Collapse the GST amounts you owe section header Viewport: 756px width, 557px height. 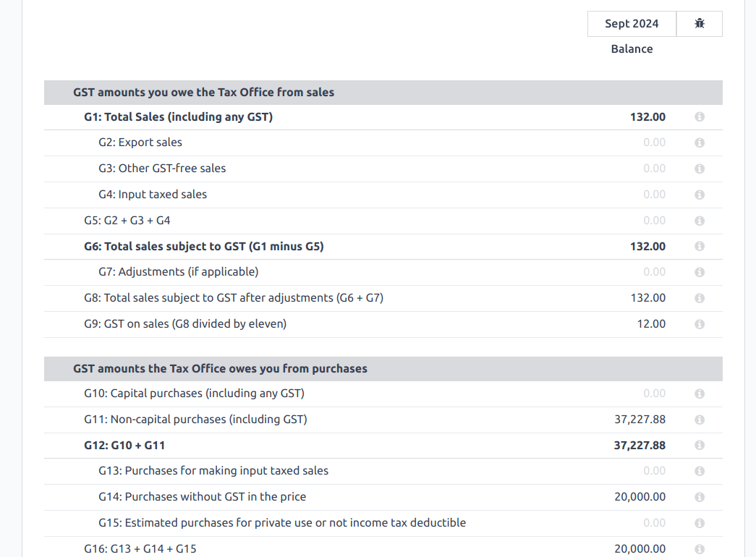click(x=203, y=92)
